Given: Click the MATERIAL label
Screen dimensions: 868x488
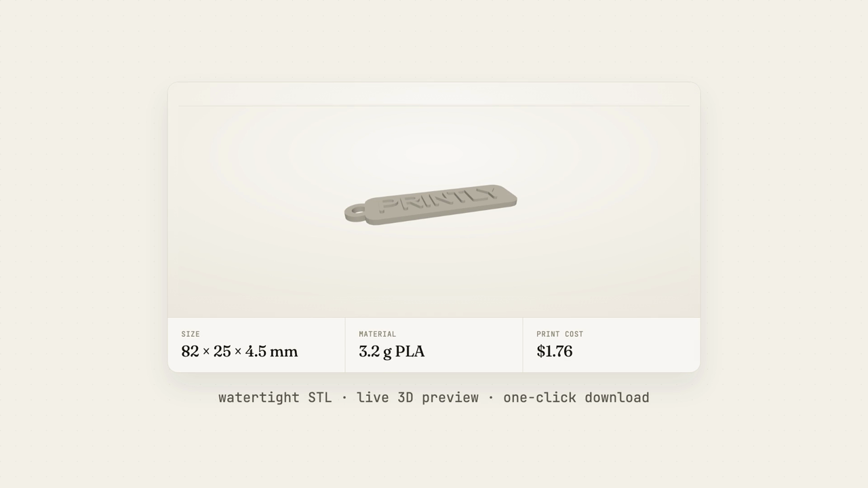Looking at the screenshot, I should pos(377,334).
